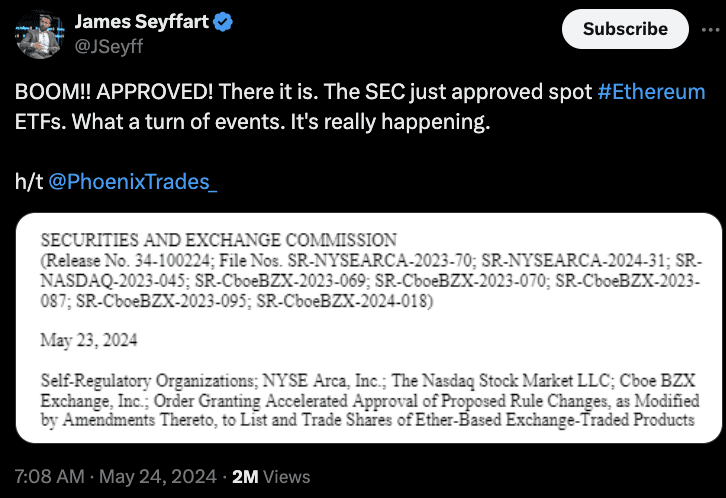This screenshot has height=498, width=726.
Task: Open the three-dot more options menu
Action: click(710, 30)
